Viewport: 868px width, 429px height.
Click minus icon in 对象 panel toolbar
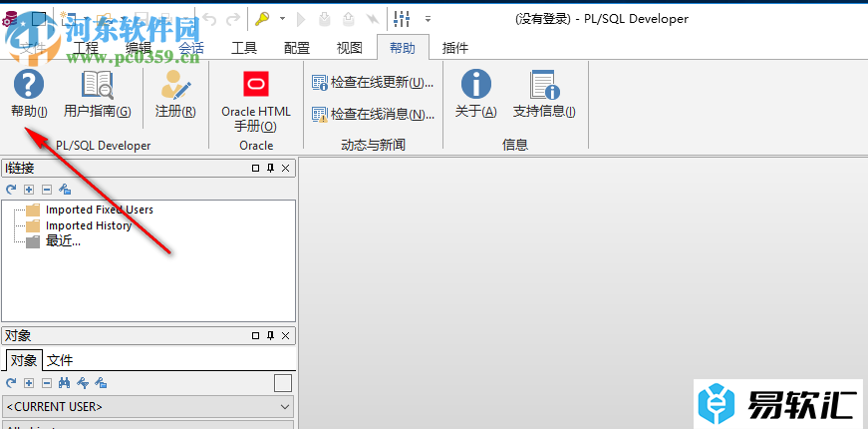(x=47, y=383)
